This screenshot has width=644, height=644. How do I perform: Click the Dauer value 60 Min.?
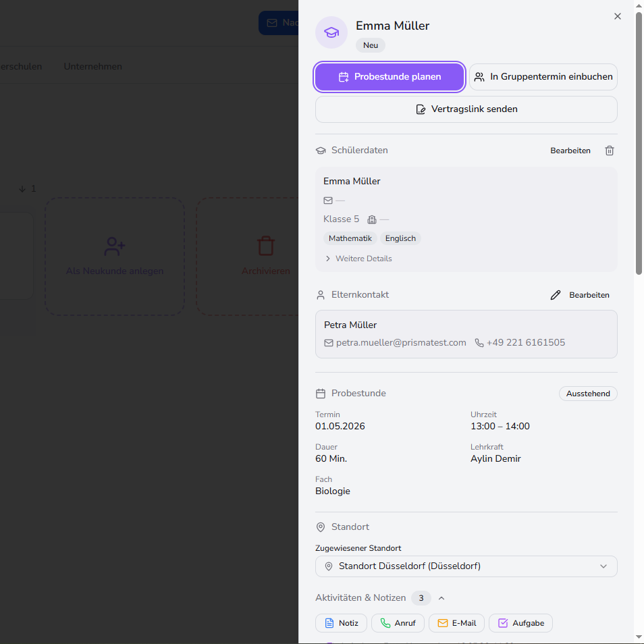[331, 459]
